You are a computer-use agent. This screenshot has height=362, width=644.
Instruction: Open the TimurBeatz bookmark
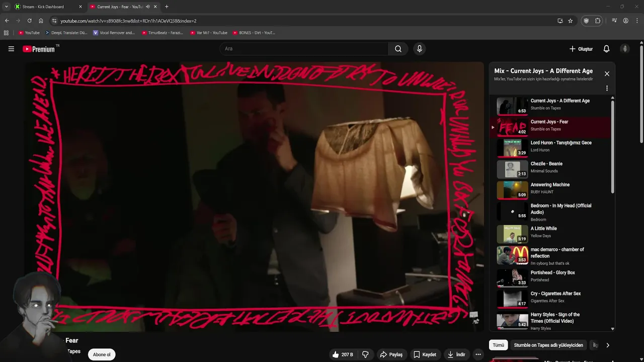[x=163, y=33]
